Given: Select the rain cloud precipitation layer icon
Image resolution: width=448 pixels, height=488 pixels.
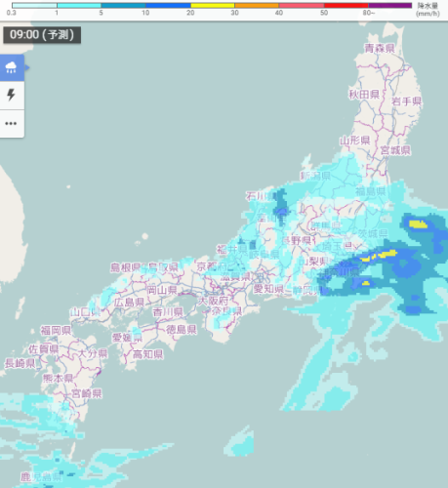Looking at the screenshot, I should pos(12,67).
